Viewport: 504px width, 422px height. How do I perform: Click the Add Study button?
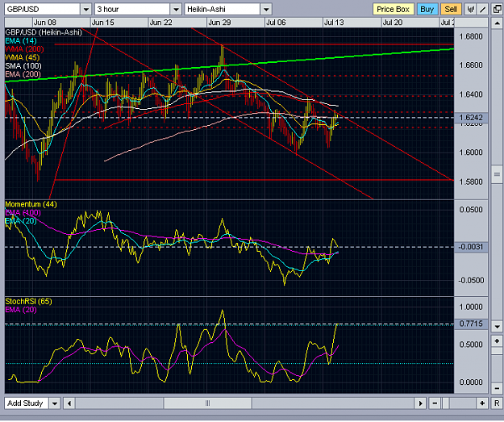pyautogui.click(x=27, y=403)
